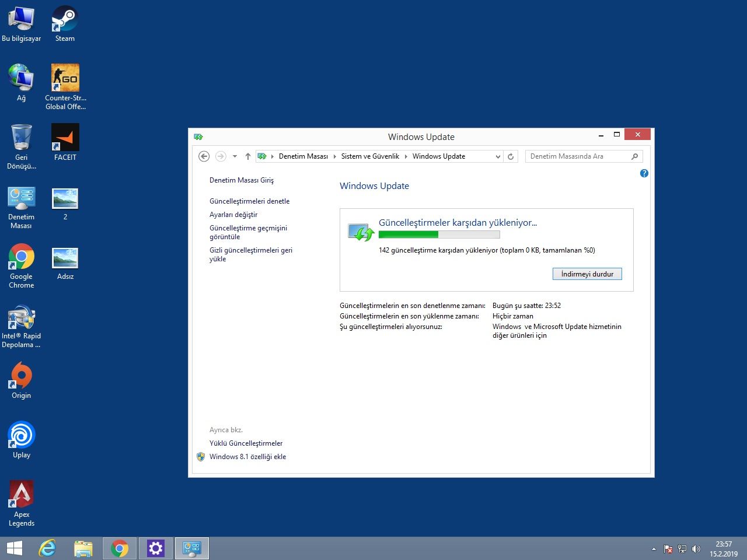747x560 pixels.
Task: Open Intel Rapid Depolama shortcut
Action: (21, 327)
